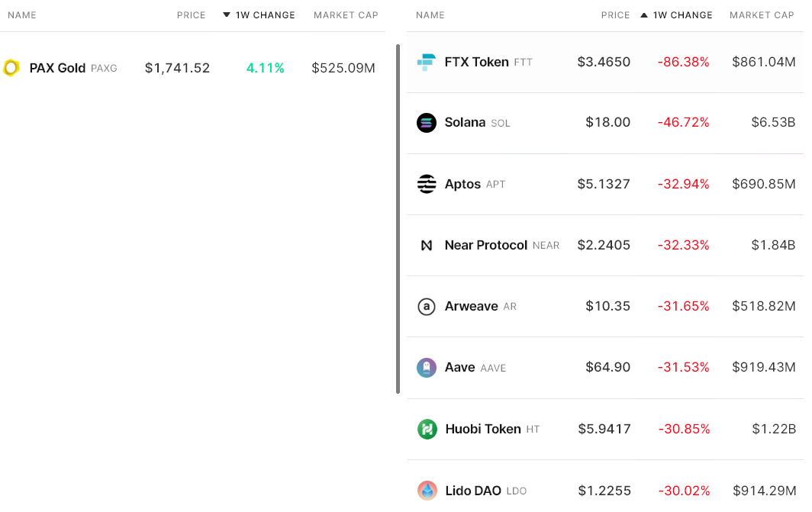Click the Huobi Token logo icon
812x512 pixels.
[x=427, y=429]
